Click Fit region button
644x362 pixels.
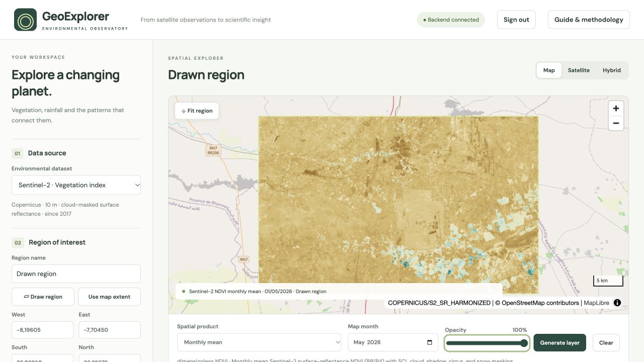[197, 111]
